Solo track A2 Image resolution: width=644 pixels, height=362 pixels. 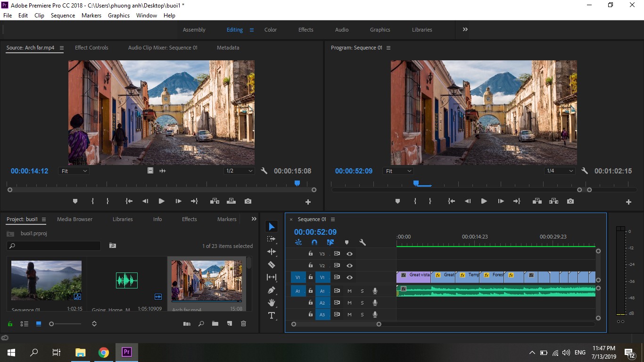[x=362, y=303]
